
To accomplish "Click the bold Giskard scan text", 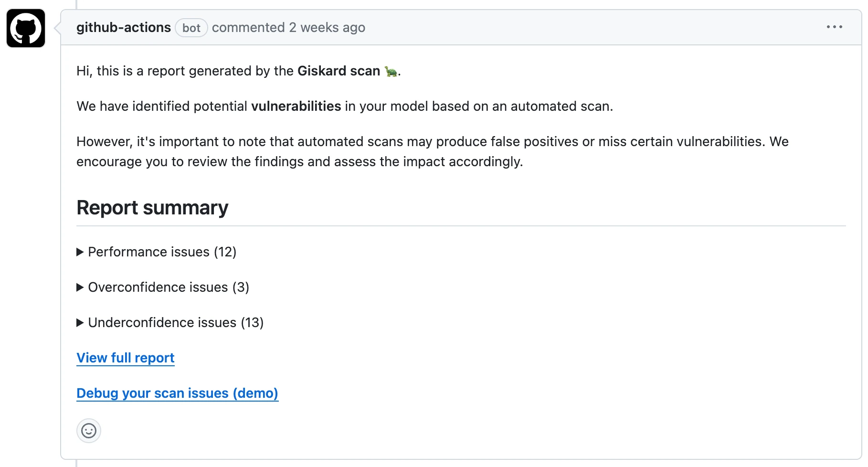I will click(339, 71).
